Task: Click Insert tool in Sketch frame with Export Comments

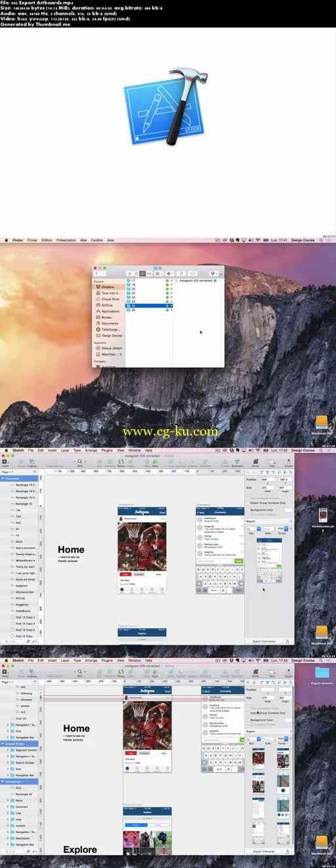Action: coord(5,461)
